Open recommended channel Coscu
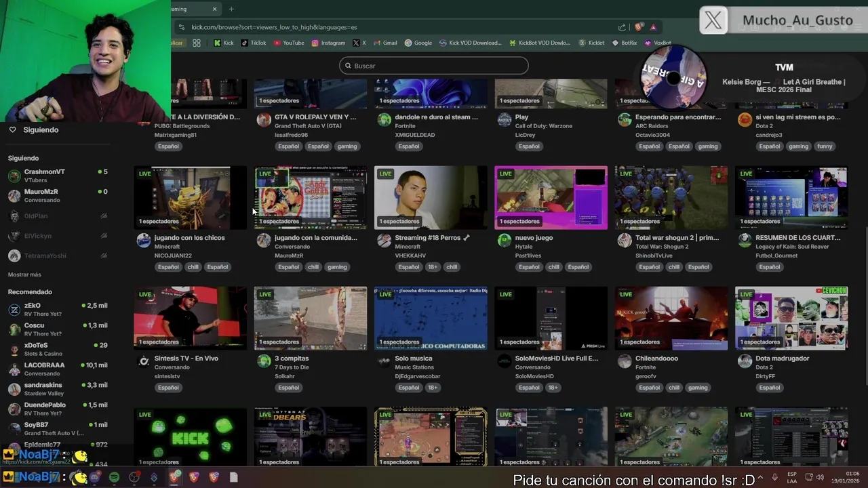The image size is (868, 488). click(x=58, y=329)
